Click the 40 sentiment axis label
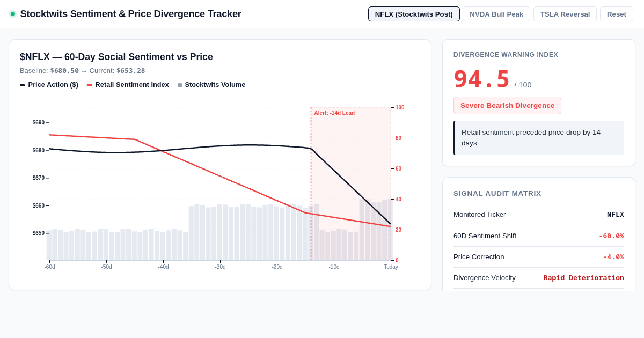The width and height of the screenshot is (644, 338). (x=398, y=199)
